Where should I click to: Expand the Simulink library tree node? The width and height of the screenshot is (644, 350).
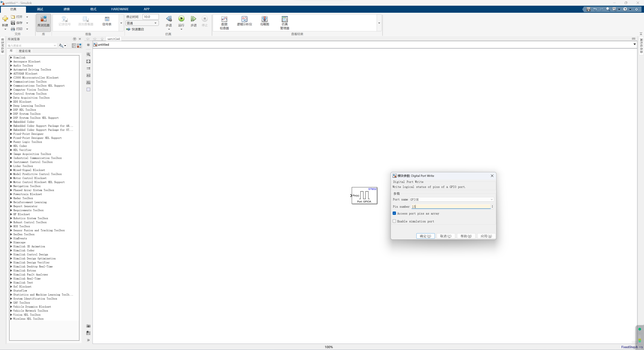pyautogui.click(x=11, y=57)
